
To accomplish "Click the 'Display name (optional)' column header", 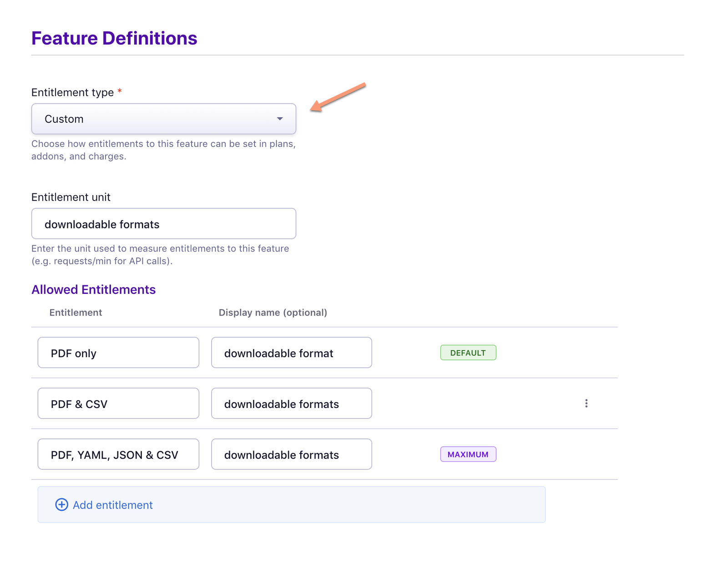I will coord(273,312).
